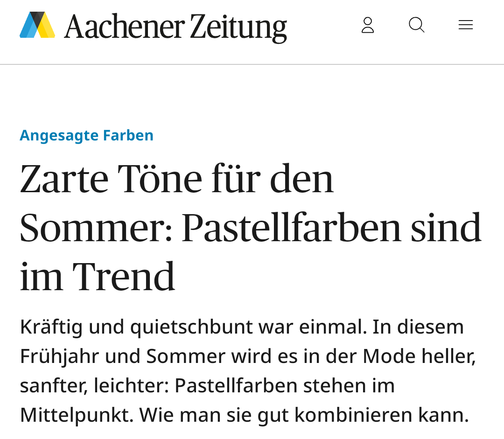Open the hamburger navigation menu
The width and height of the screenshot is (504, 439).
click(465, 25)
